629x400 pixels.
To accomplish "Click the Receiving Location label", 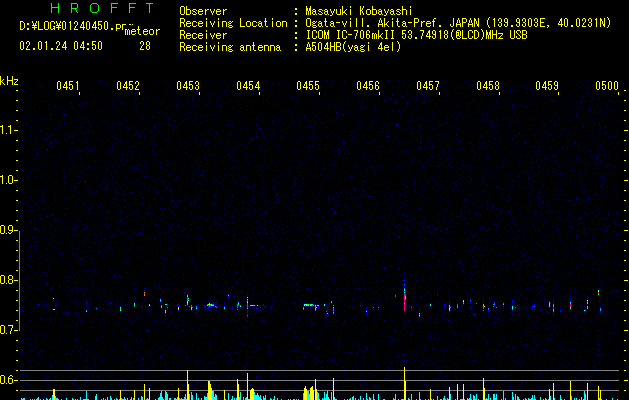I will click(x=233, y=23).
